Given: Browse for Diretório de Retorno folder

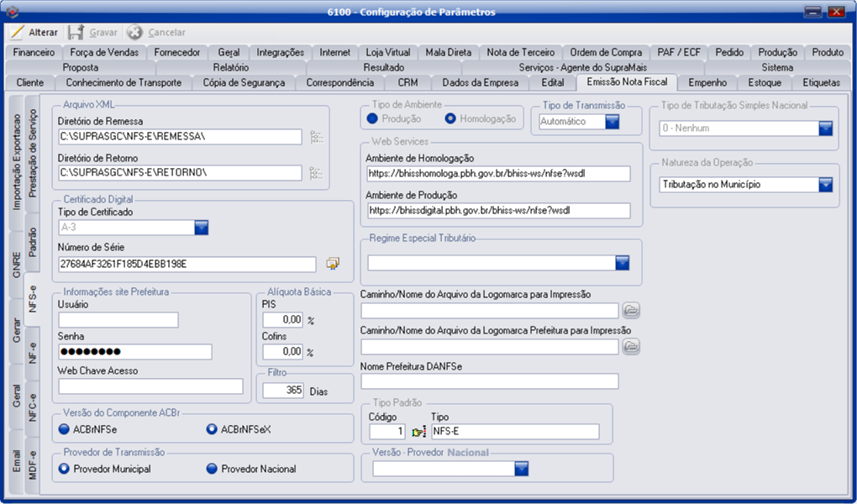Looking at the screenshot, I should click(316, 173).
